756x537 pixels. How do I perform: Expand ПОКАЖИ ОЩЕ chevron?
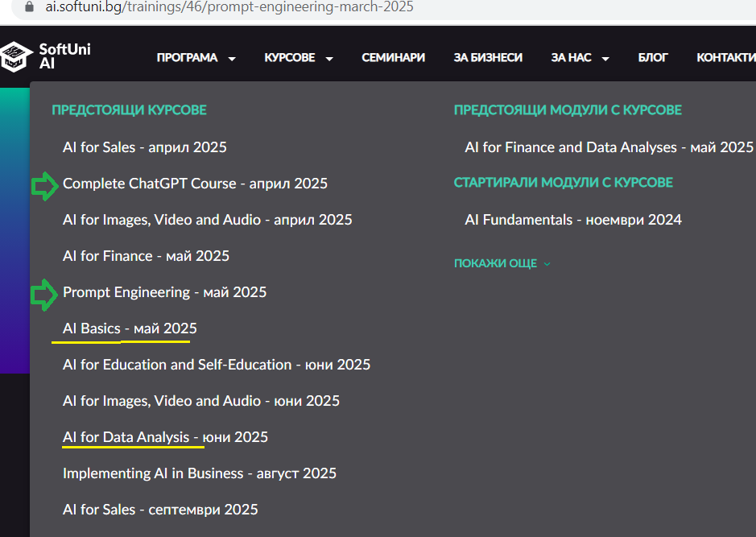pyautogui.click(x=547, y=264)
